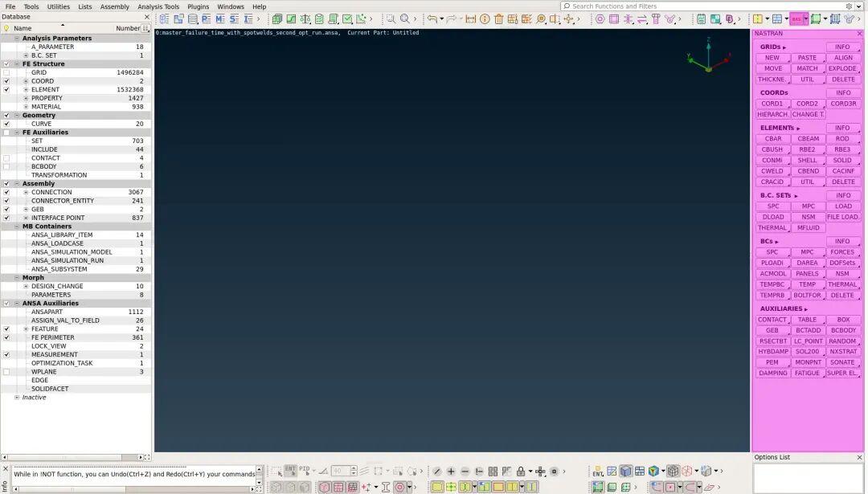Open the Utilities menu
868x494 pixels.
[58, 6]
